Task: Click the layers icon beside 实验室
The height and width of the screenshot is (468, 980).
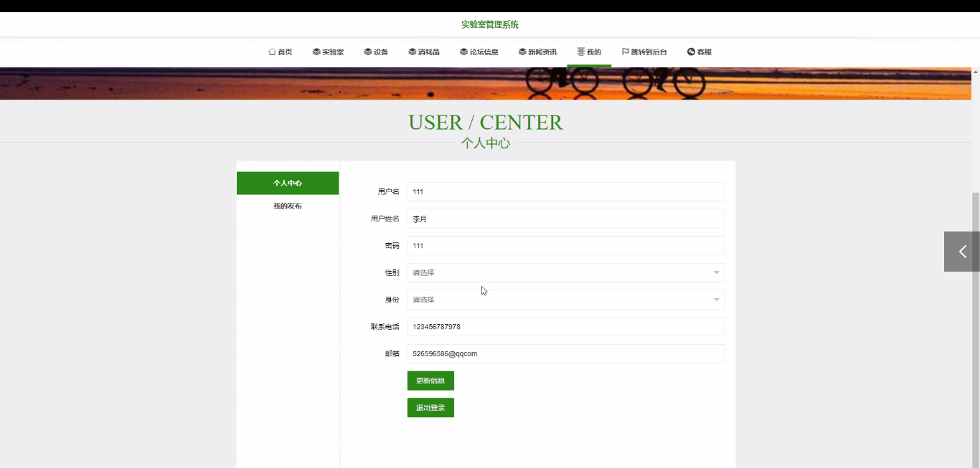Action: pyautogui.click(x=316, y=52)
